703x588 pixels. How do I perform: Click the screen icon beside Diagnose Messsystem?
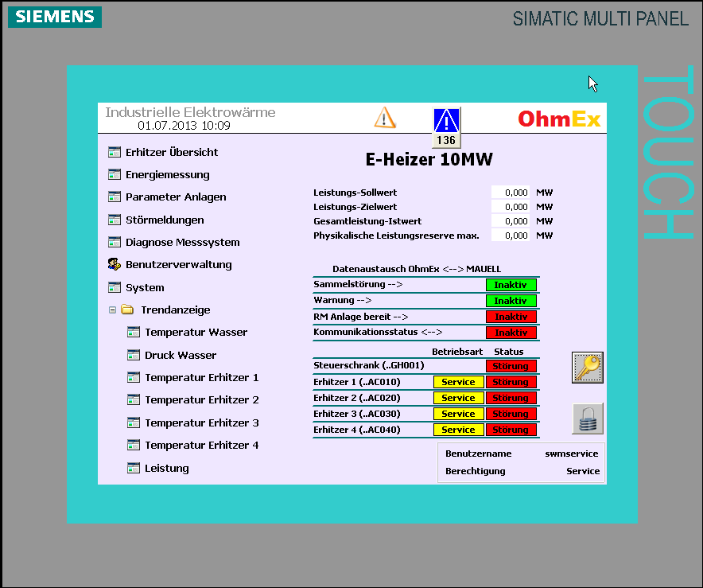pyautogui.click(x=115, y=242)
